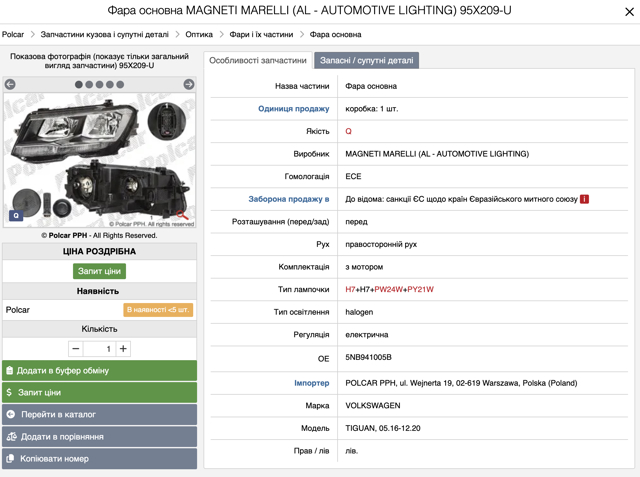The width and height of the screenshot is (640, 477).
Task: Click the VOLKSWAGEN brand value
Action: 373,406
